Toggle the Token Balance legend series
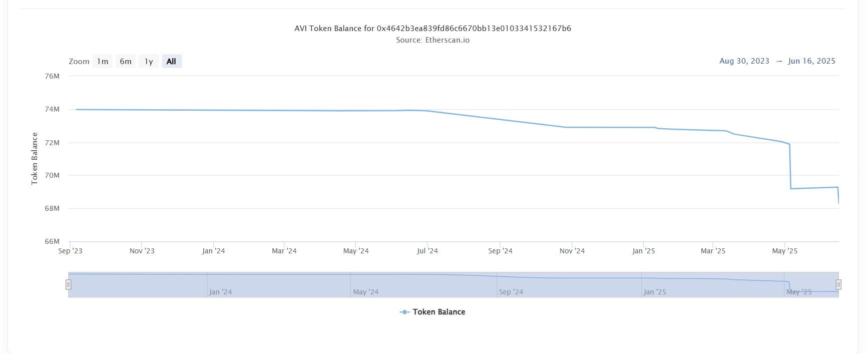This screenshot has width=868, height=354. (432, 312)
